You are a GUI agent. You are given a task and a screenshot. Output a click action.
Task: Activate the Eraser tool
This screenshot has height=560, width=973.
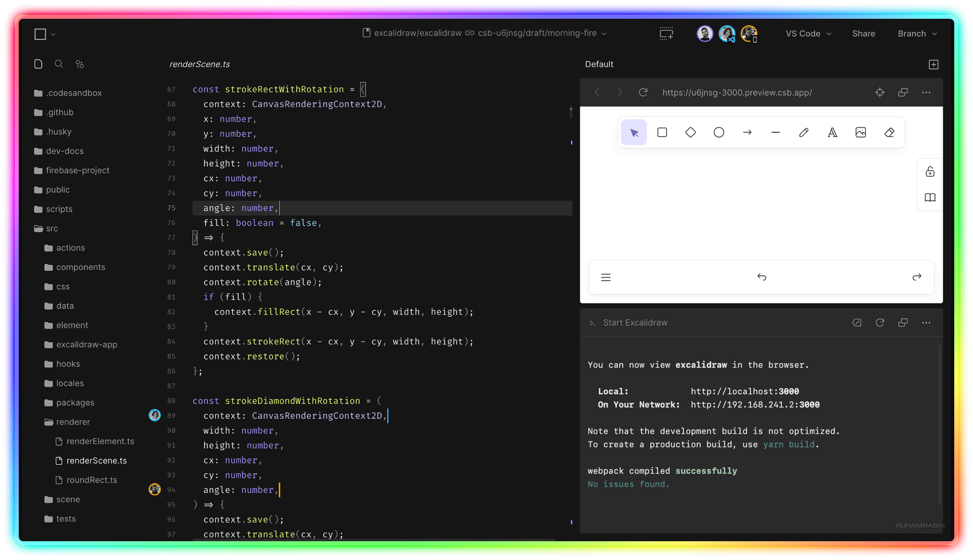pos(890,132)
